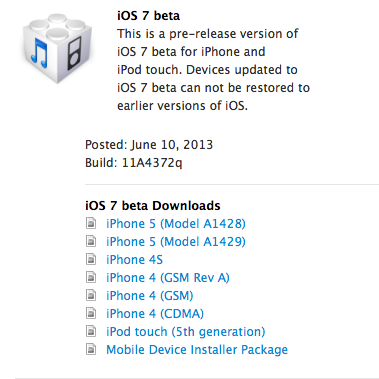Click file icon beside iPhone 5 (Model A1428)

pos(91,223)
